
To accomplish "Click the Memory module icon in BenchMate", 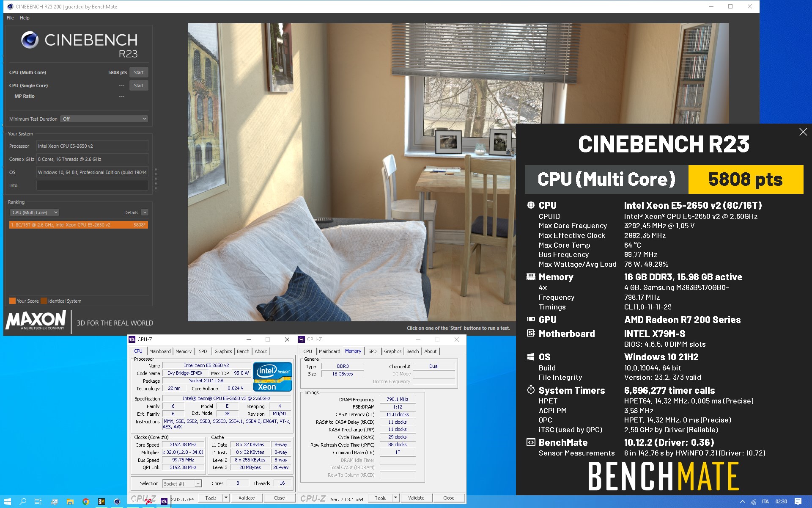I will [531, 277].
